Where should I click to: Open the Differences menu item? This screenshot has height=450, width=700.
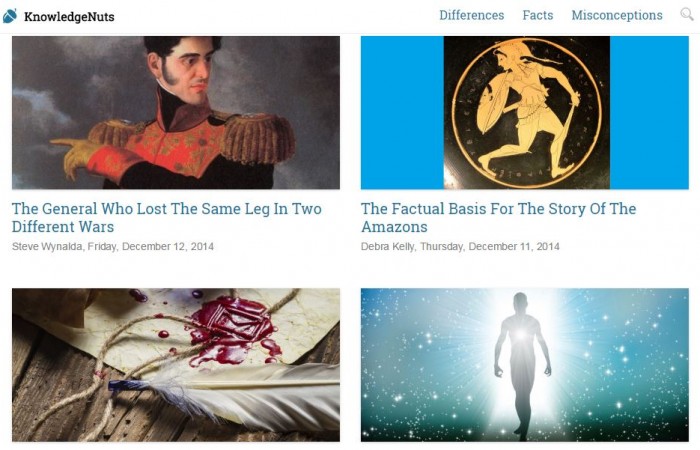click(x=471, y=15)
